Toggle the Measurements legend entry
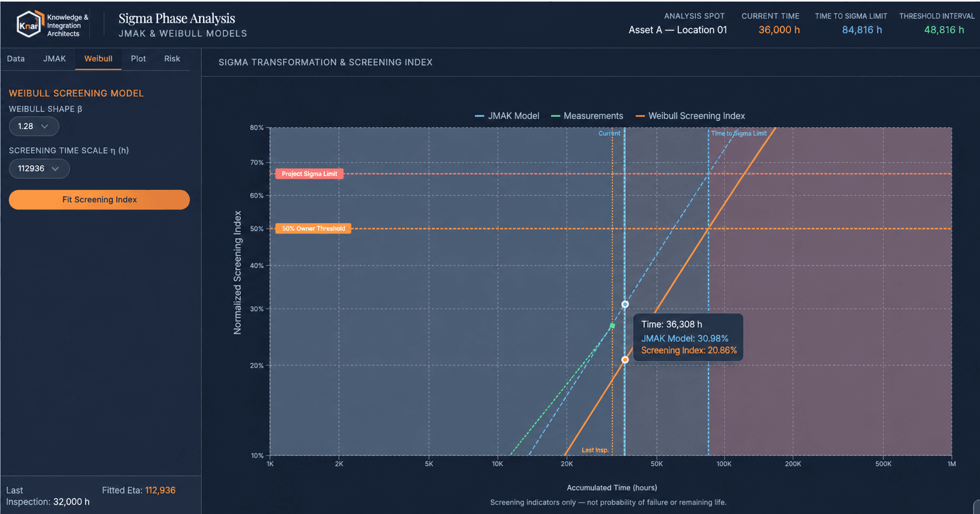 tap(587, 116)
